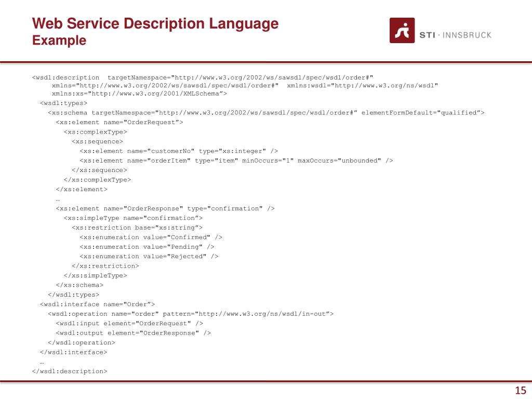Screen dimensions: 532x399
Task: Click the enumeration value "Confirmed" line
Action: pos(151,237)
